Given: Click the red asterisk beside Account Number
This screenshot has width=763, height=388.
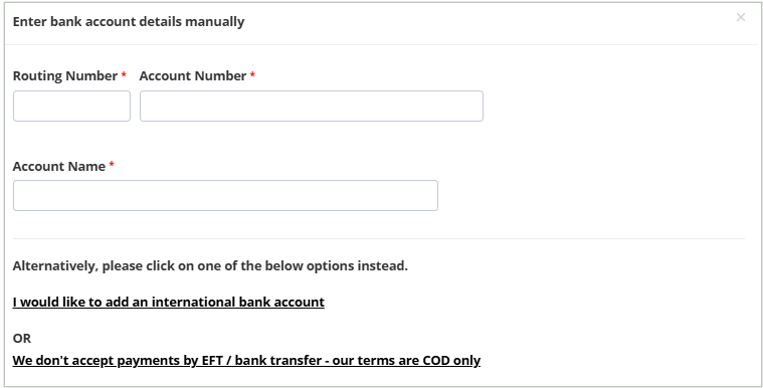Looking at the screenshot, I should tap(253, 74).
